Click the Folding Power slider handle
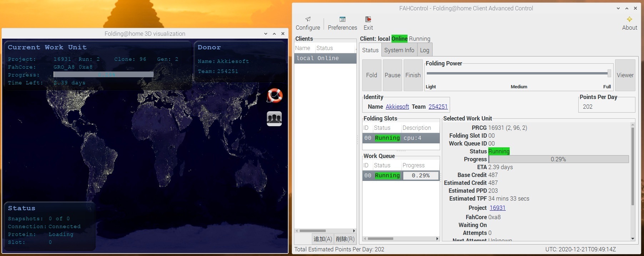 (609, 73)
